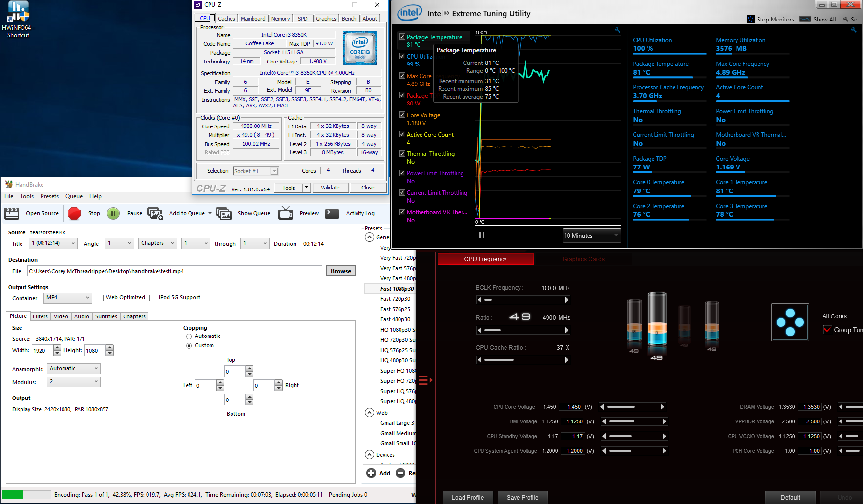Click the Add preset plus icon
Viewport: 863px width, 504px height.
click(371, 473)
